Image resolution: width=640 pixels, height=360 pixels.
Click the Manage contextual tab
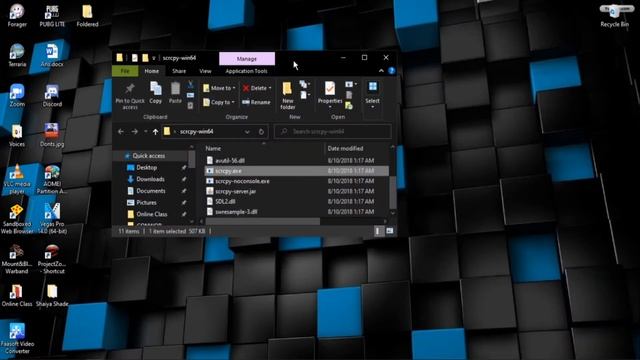247,59
